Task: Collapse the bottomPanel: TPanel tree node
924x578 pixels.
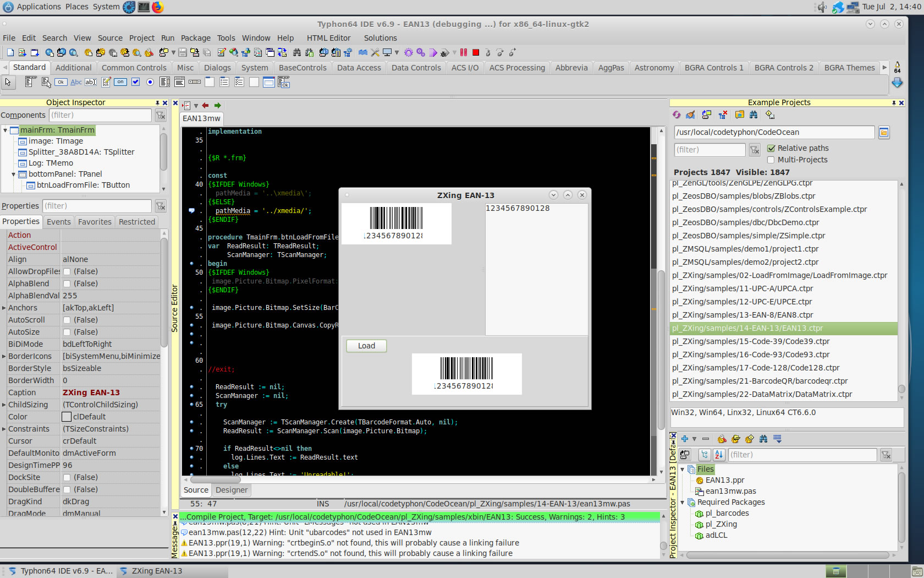Action: click(14, 175)
